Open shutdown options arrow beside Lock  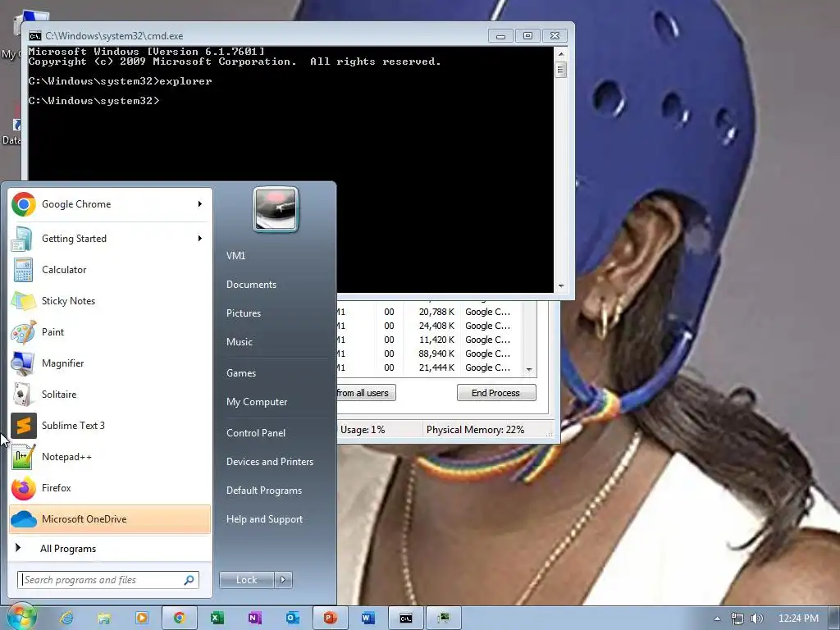coord(283,579)
